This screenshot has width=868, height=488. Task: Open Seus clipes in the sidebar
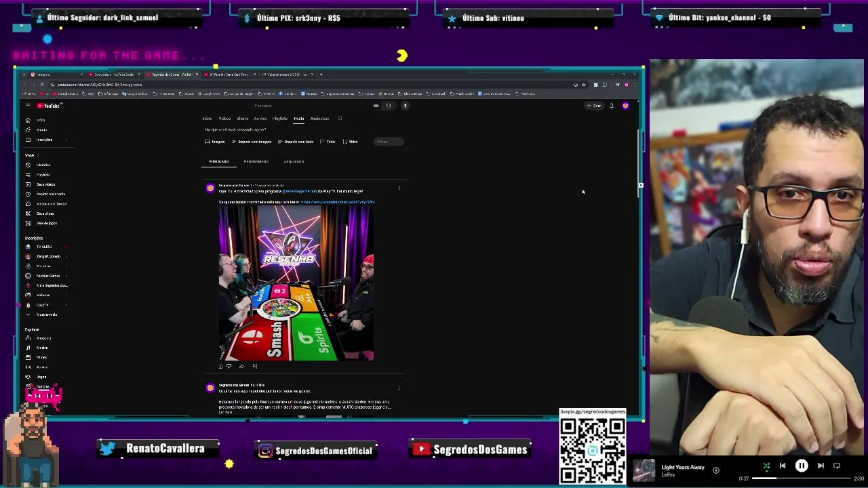pos(45,213)
